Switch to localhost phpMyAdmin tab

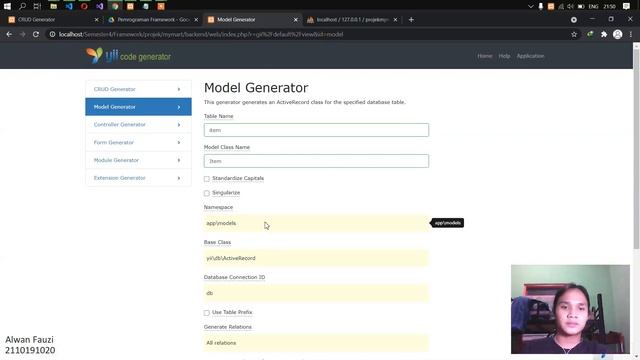352,20
